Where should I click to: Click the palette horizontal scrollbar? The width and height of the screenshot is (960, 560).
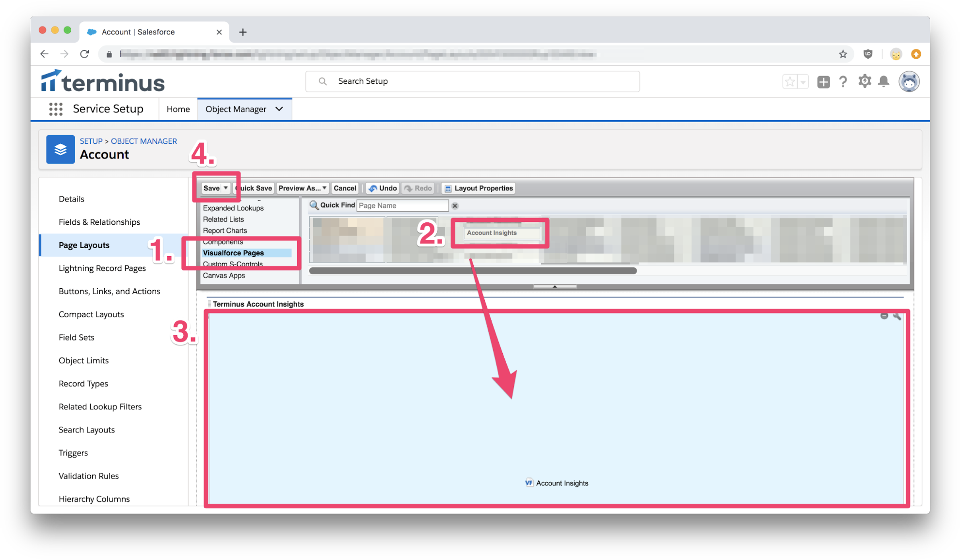tap(473, 271)
